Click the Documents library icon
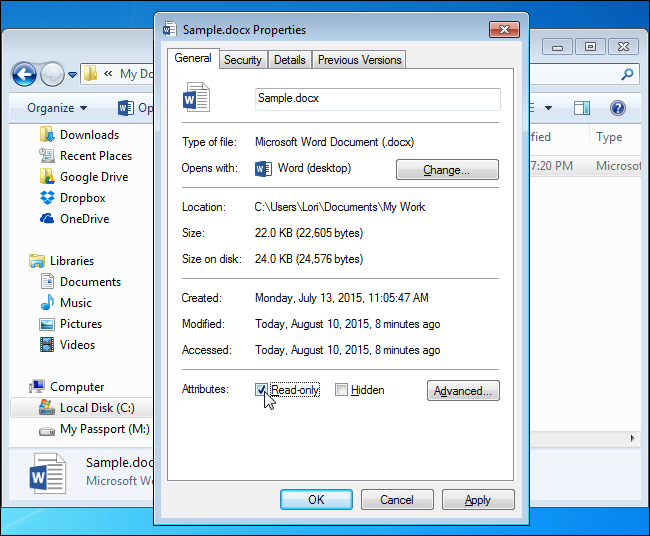650x536 pixels. click(47, 281)
